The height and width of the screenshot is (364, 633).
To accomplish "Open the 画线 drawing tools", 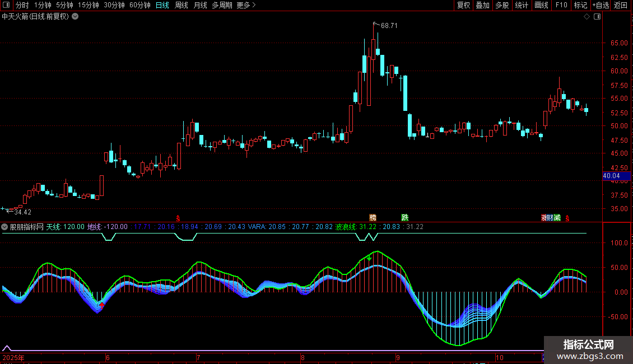I will (541, 5).
